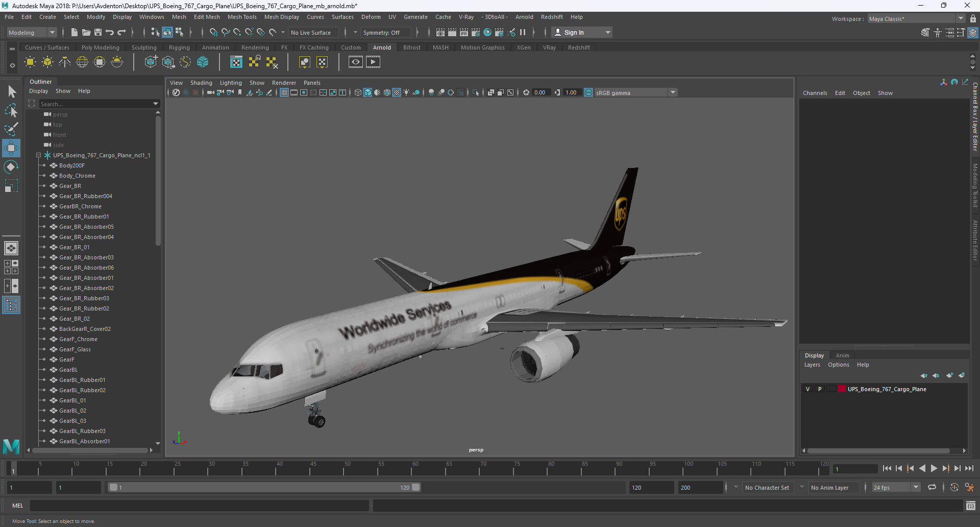980x527 pixels.
Task: Create Arnold skydome light icon
Action: point(82,62)
